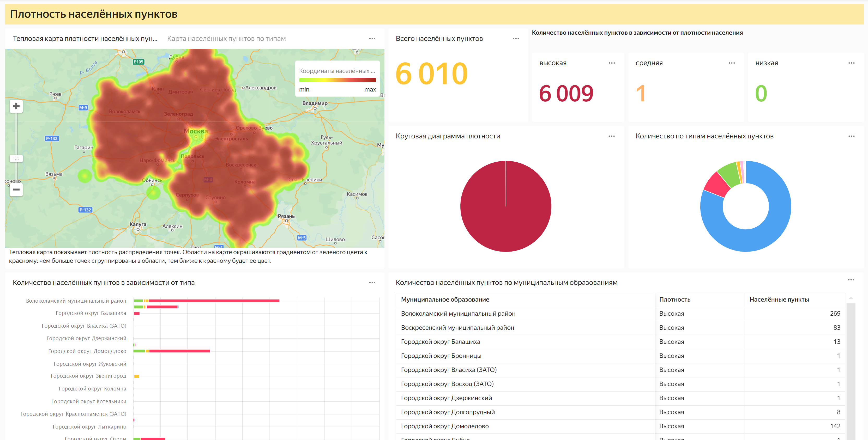Viewport: 868px width, 440px height.
Task: Zoom out the map with the minus button
Action: coord(16,190)
